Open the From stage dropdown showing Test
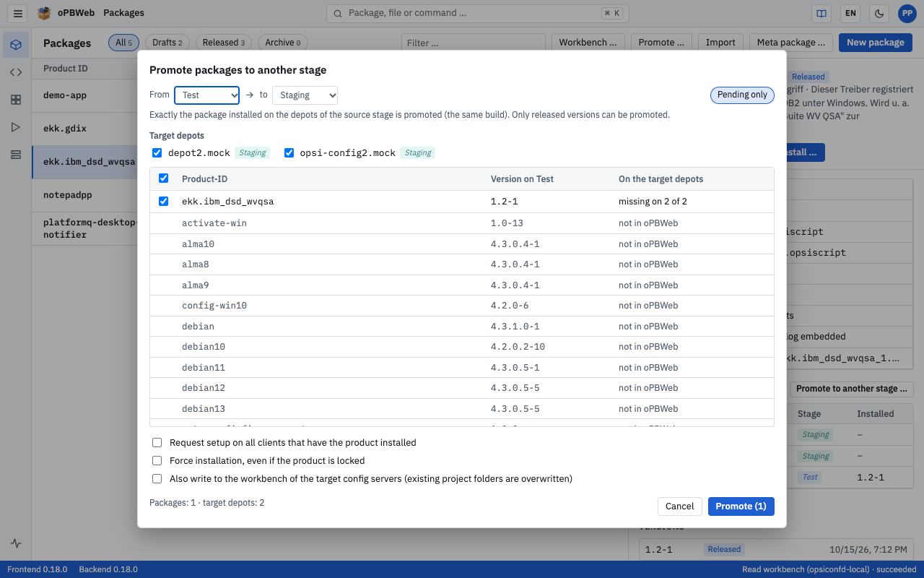 point(206,95)
